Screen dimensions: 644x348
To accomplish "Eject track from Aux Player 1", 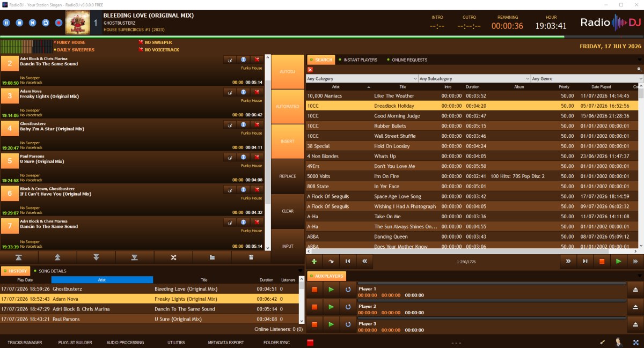I will click(635, 290).
